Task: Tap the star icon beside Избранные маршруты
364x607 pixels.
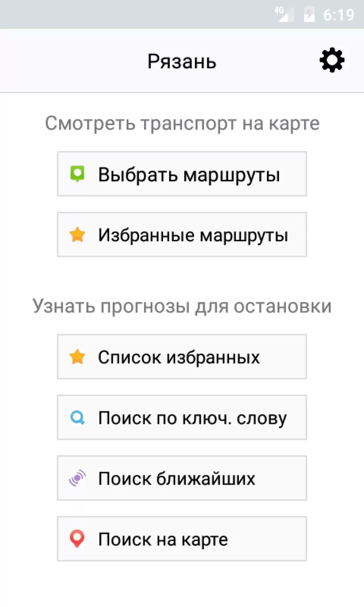Action: (77, 235)
